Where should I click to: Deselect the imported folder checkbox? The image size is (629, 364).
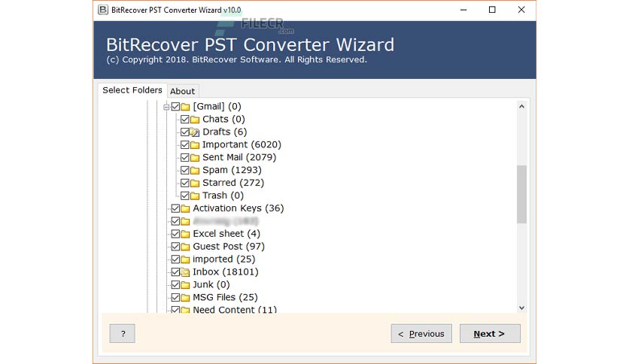(175, 259)
